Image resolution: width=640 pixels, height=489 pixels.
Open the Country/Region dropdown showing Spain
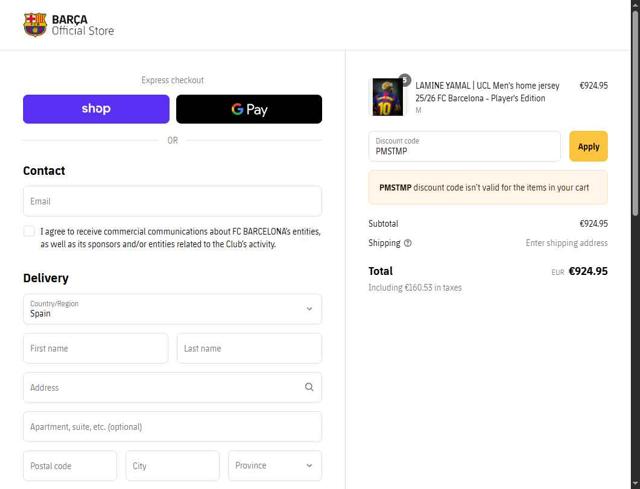tap(173, 309)
